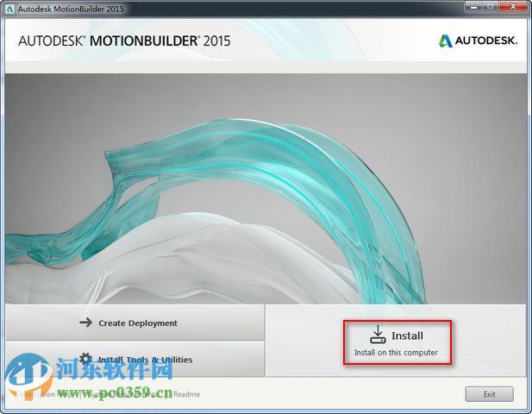Click the Install download icon

[x=378, y=335]
